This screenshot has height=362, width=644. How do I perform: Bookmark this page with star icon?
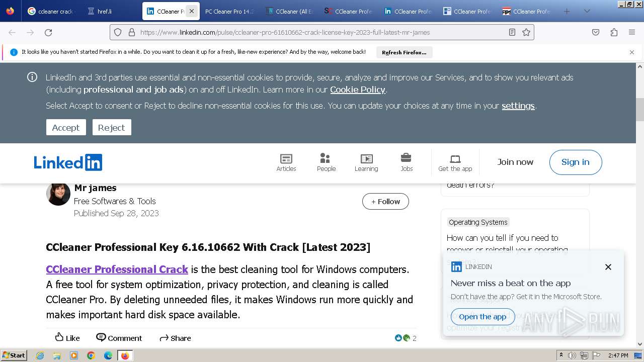[x=526, y=32]
